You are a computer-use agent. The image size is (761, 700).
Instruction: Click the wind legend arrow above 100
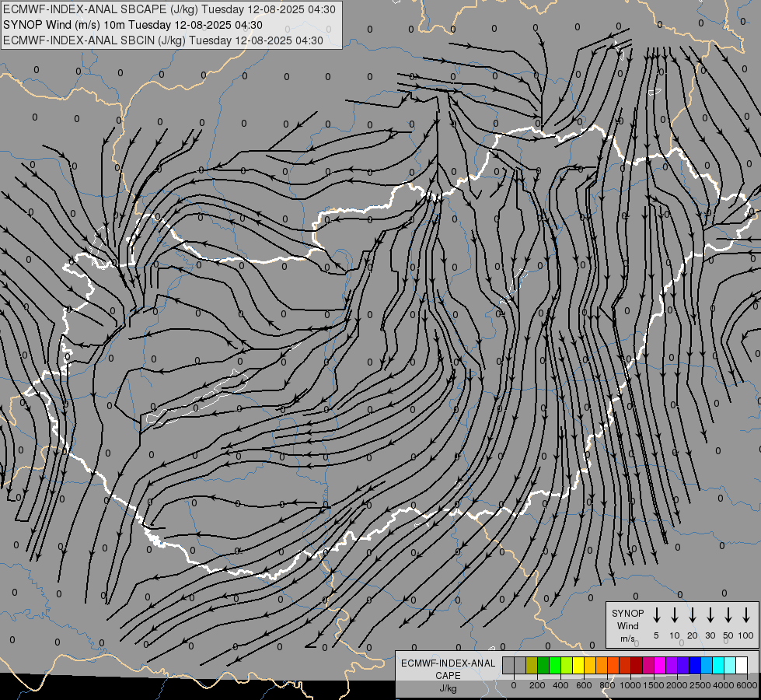(746, 615)
